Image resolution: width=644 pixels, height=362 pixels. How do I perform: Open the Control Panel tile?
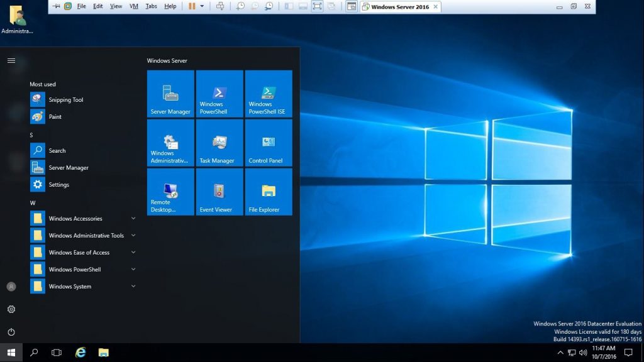[x=268, y=143]
